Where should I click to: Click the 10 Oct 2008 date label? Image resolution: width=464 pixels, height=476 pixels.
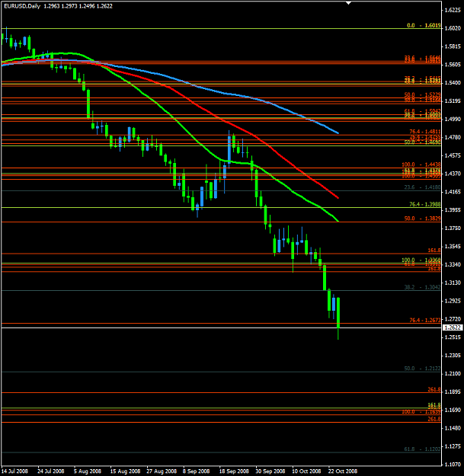click(x=306, y=471)
